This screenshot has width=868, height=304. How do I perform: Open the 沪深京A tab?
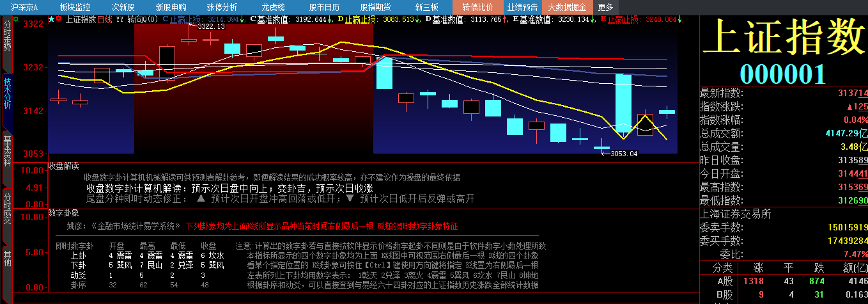click(x=24, y=7)
